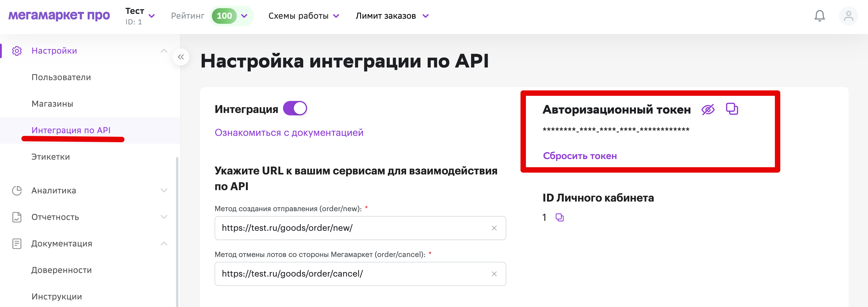Click the masked token asterisks text
The width and height of the screenshot is (868, 307).
tap(616, 130)
